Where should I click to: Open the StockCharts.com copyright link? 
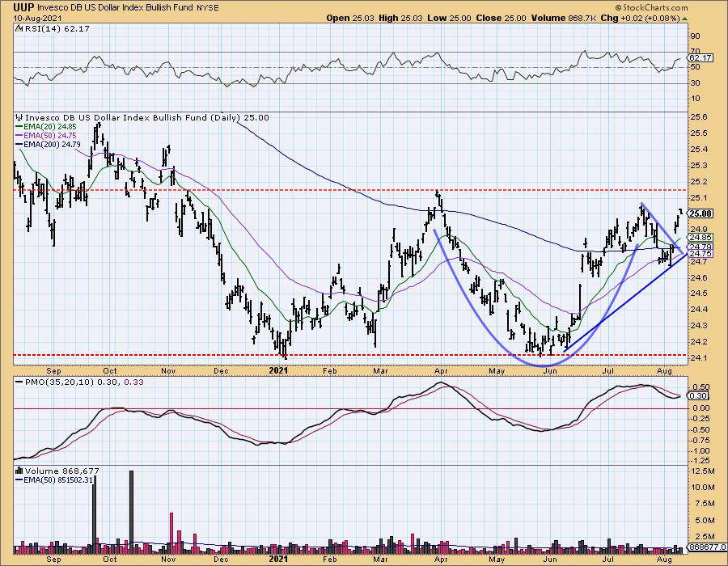651,7
